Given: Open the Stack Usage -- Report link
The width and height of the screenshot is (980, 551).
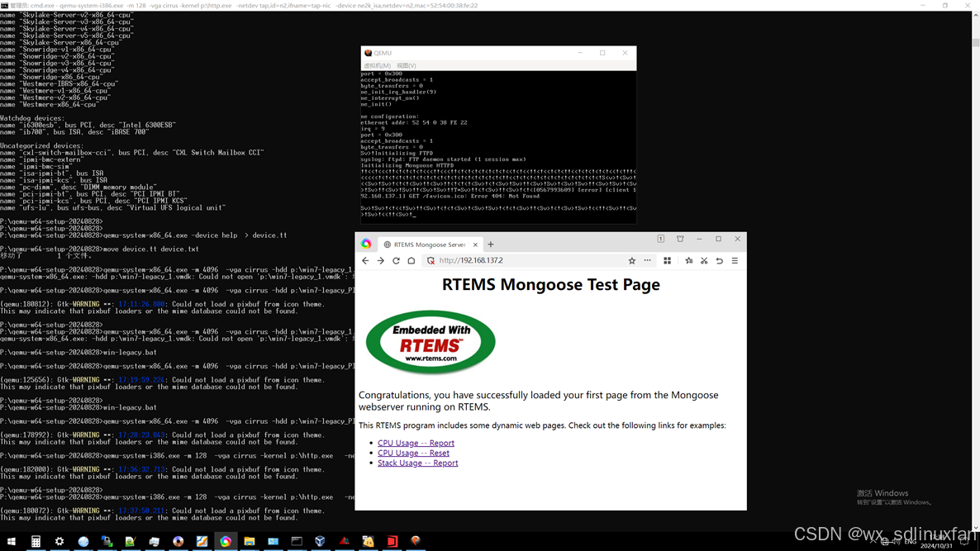Looking at the screenshot, I should point(417,463).
